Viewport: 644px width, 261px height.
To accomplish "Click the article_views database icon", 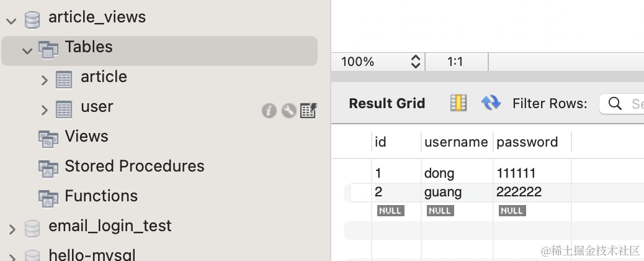I will 32,19.
